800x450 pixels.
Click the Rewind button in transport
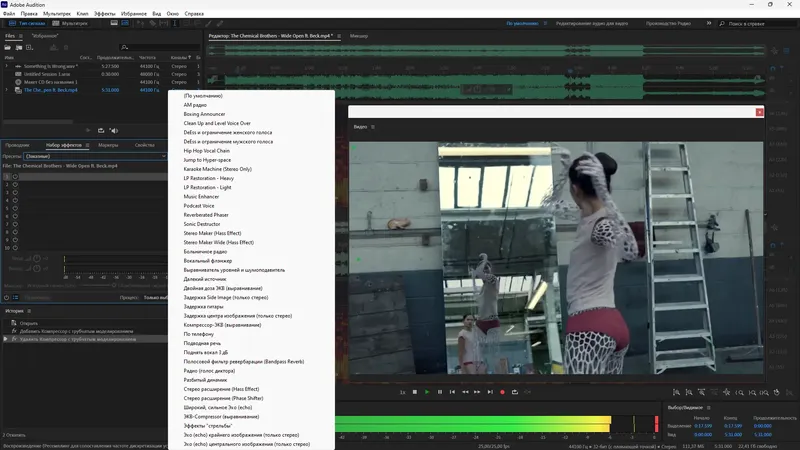coord(465,392)
